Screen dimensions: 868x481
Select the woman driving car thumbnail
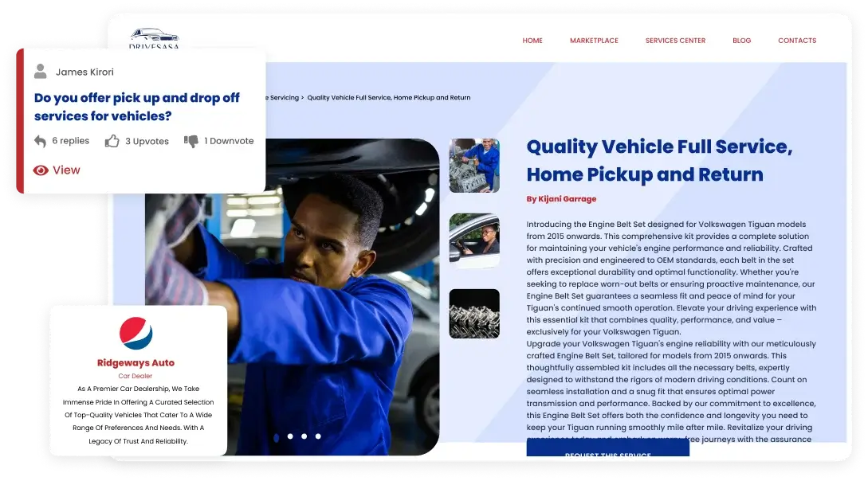pos(474,240)
